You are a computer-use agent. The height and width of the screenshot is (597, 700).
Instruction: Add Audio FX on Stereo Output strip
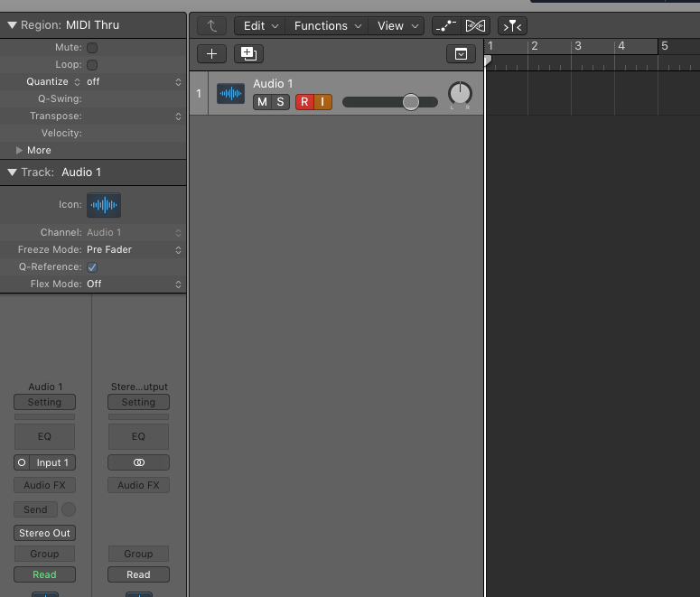click(138, 485)
